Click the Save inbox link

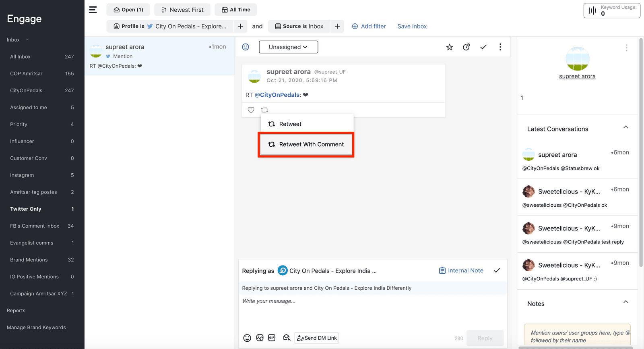point(412,26)
